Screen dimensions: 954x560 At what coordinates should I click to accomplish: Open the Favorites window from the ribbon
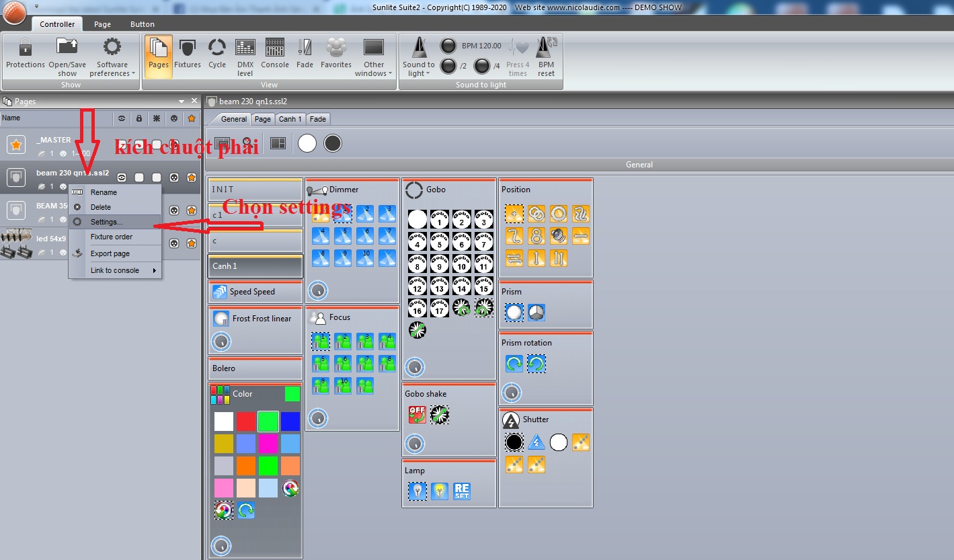click(336, 55)
